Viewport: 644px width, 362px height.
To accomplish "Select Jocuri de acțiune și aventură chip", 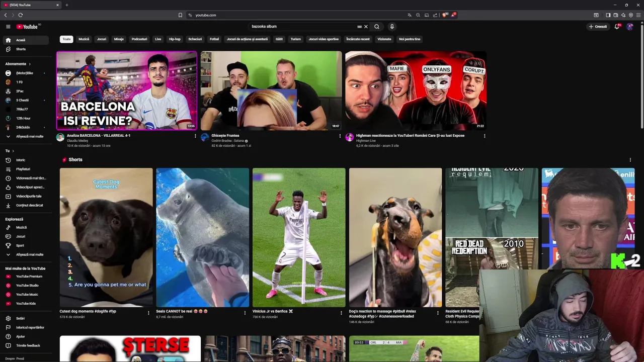I will (x=247, y=39).
